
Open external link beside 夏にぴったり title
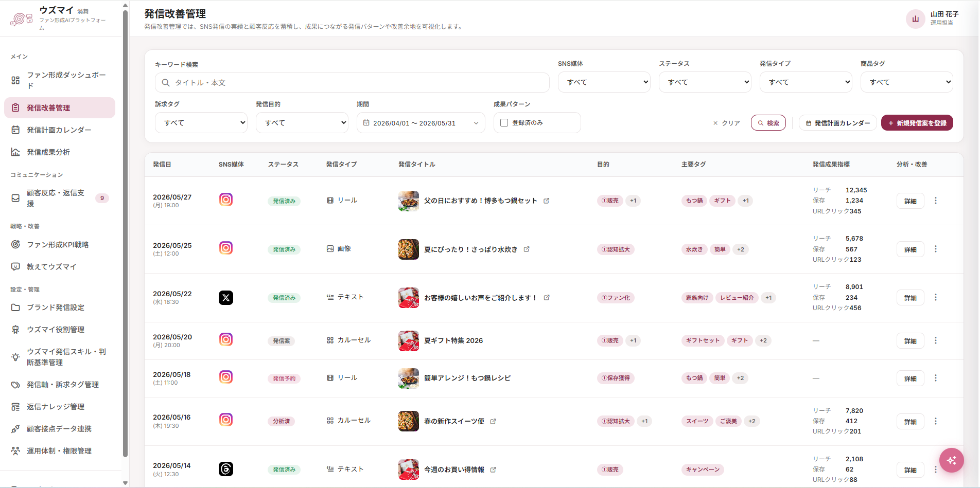pyautogui.click(x=527, y=249)
